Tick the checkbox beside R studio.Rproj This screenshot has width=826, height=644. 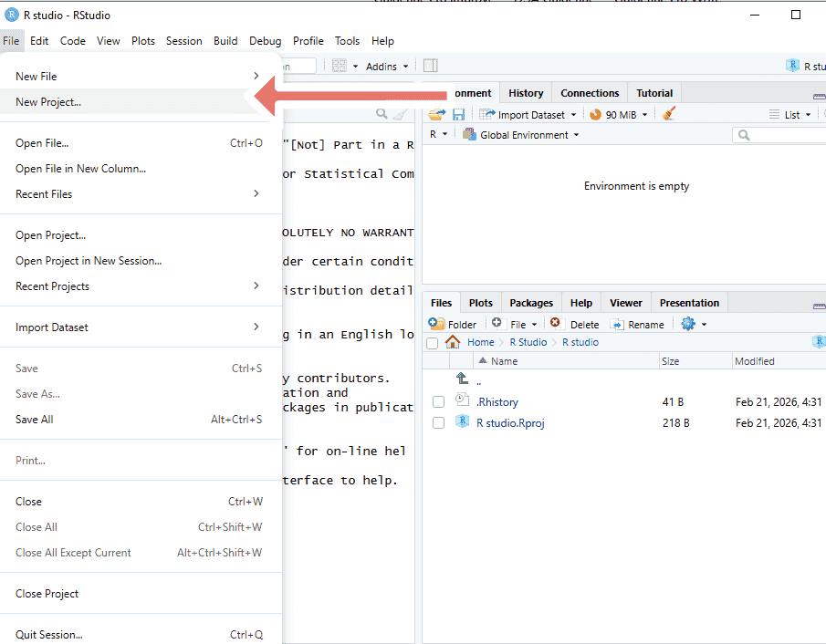438,423
